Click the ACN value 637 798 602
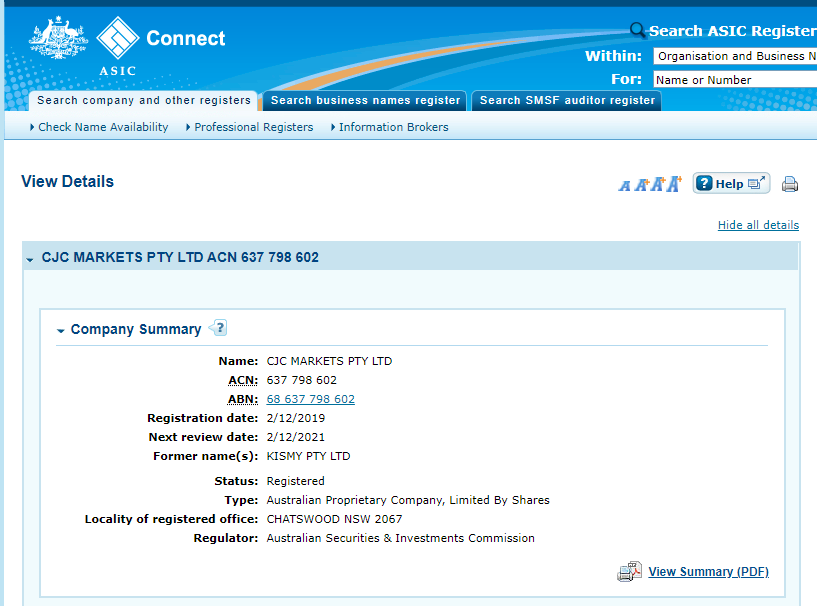Image resolution: width=817 pixels, height=606 pixels. coord(302,380)
